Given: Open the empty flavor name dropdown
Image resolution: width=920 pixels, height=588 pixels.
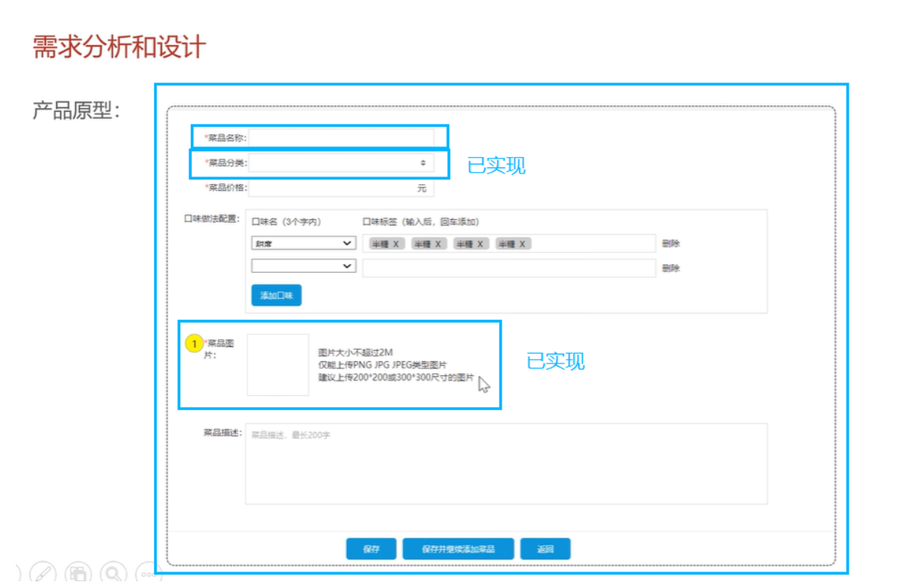Looking at the screenshot, I should [x=303, y=266].
